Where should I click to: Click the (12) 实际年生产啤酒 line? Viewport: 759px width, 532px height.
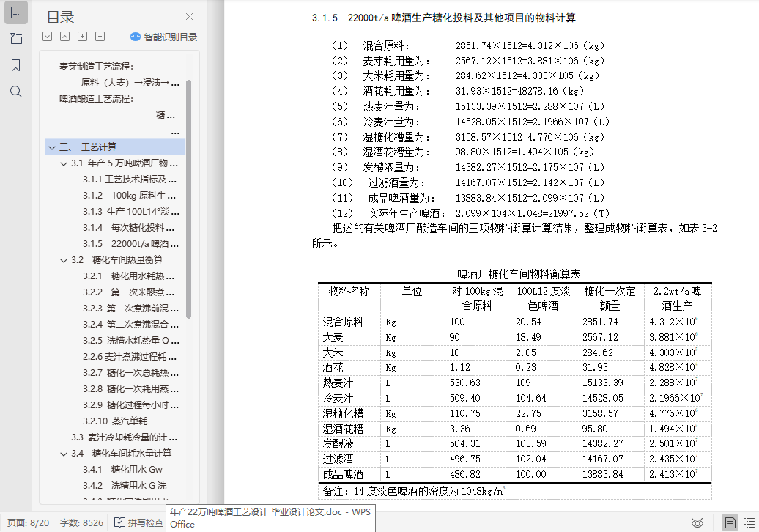tap(470, 213)
